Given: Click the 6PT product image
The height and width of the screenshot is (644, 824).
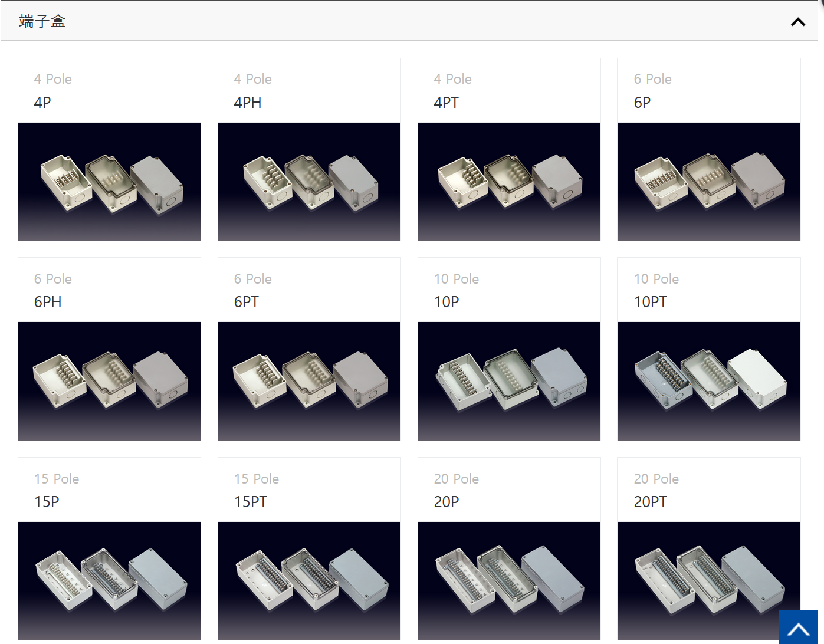Looking at the screenshot, I should [x=309, y=381].
